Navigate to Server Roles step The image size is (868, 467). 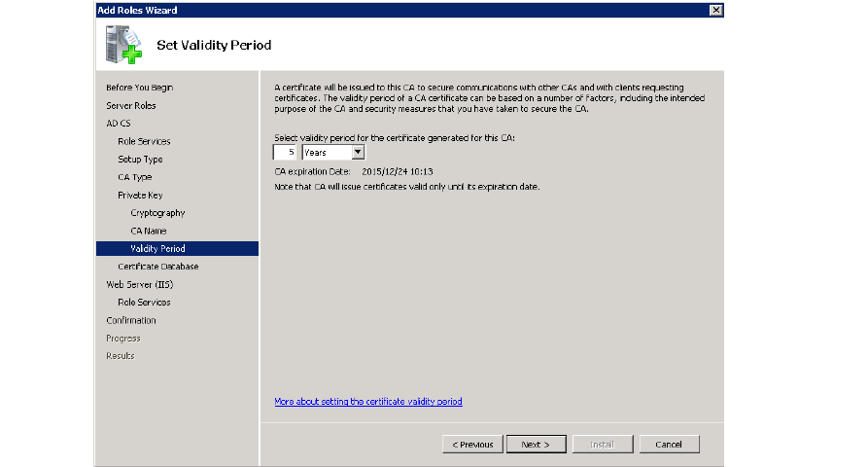click(131, 105)
